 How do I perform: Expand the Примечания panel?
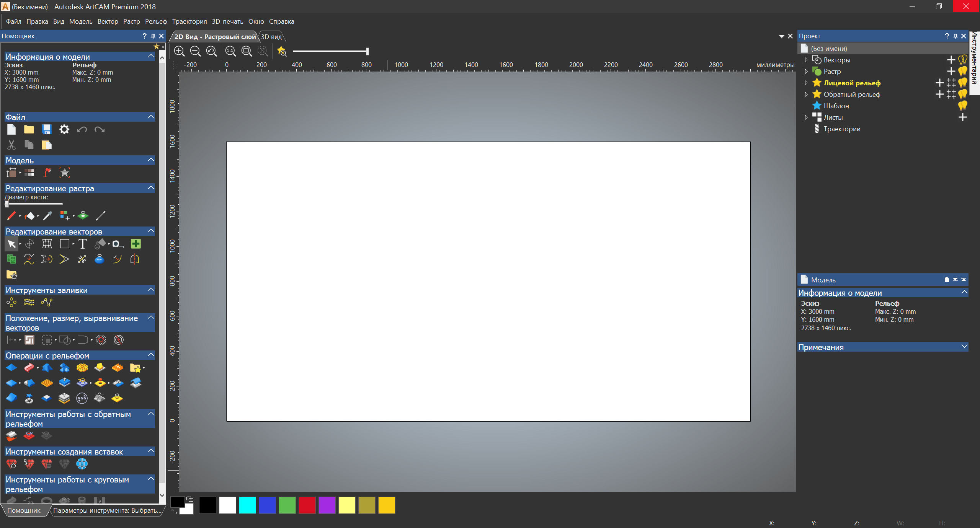[964, 347]
